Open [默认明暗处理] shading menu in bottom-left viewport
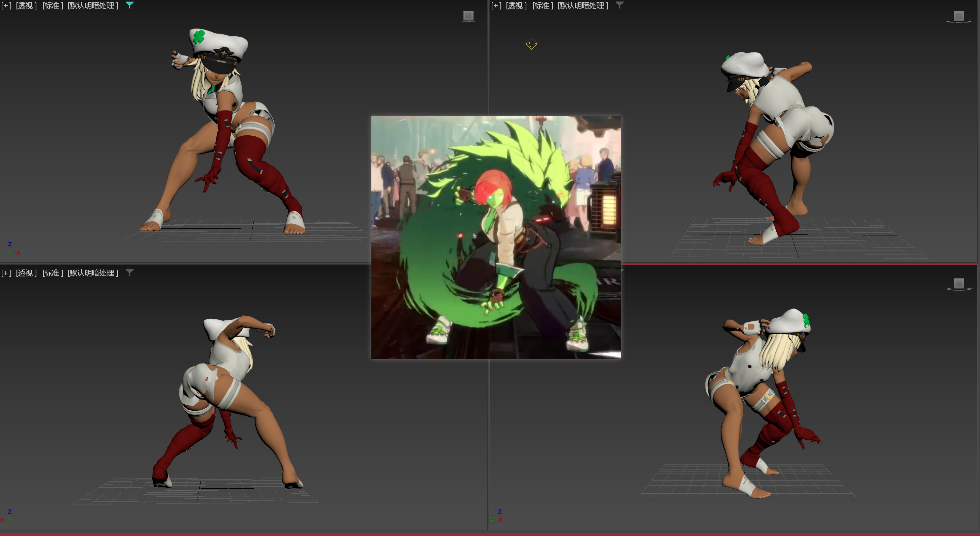 (x=93, y=273)
